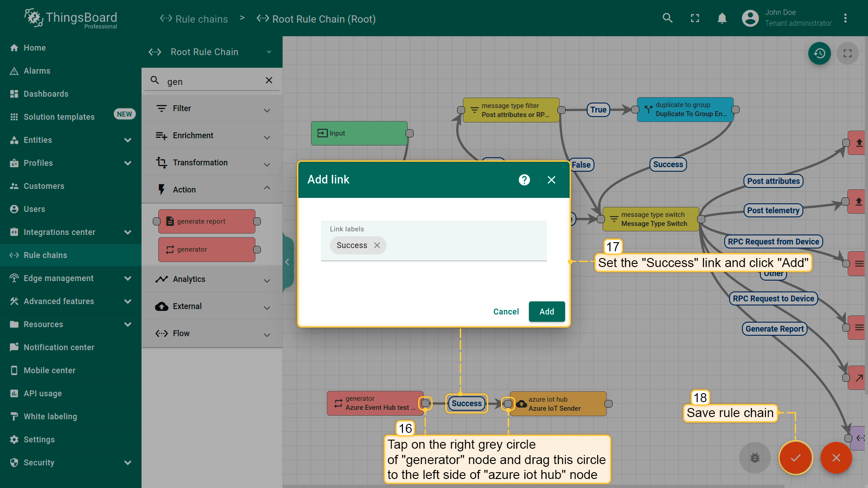Open the help icon in Add link dialog

click(524, 180)
